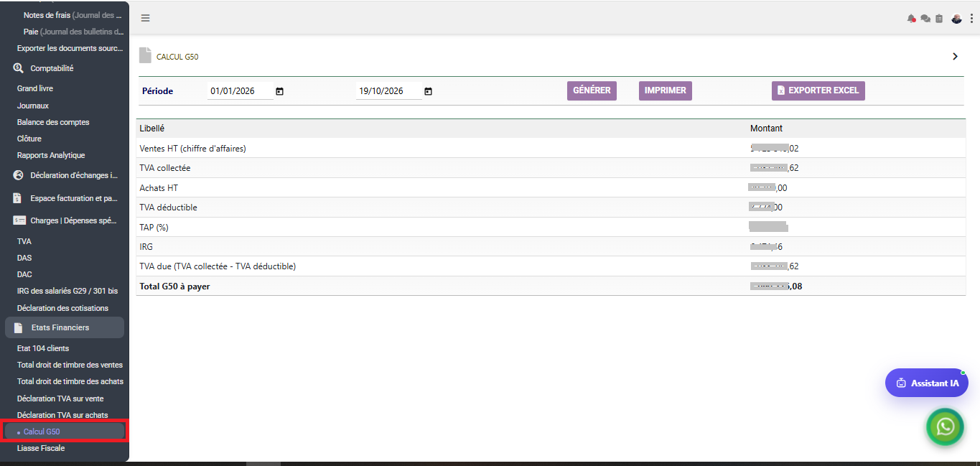Open the three-dot options menu
Viewport: 980px width, 466px height.
(x=971, y=19)
